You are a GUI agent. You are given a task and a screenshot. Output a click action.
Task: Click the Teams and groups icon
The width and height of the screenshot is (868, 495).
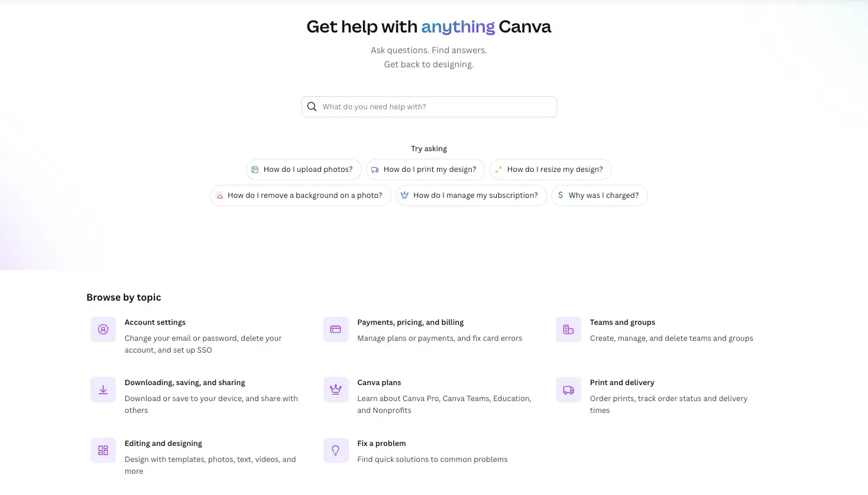click(x=568, y=329)
